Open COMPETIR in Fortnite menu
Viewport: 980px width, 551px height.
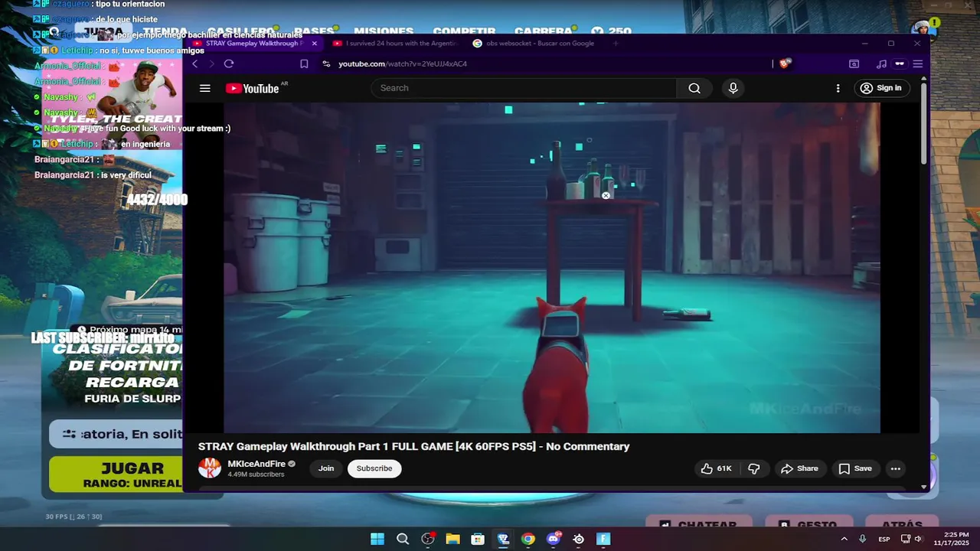[x=464, y=31]
